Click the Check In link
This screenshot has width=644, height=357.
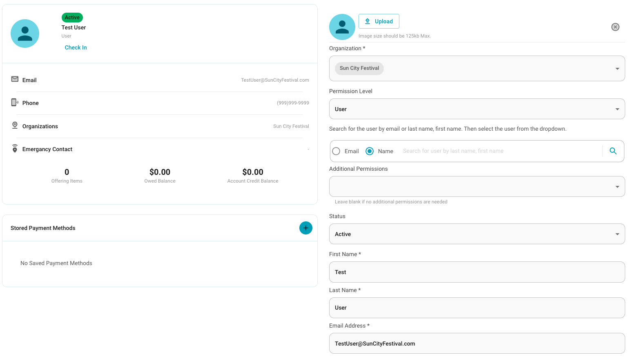[76, 47]
